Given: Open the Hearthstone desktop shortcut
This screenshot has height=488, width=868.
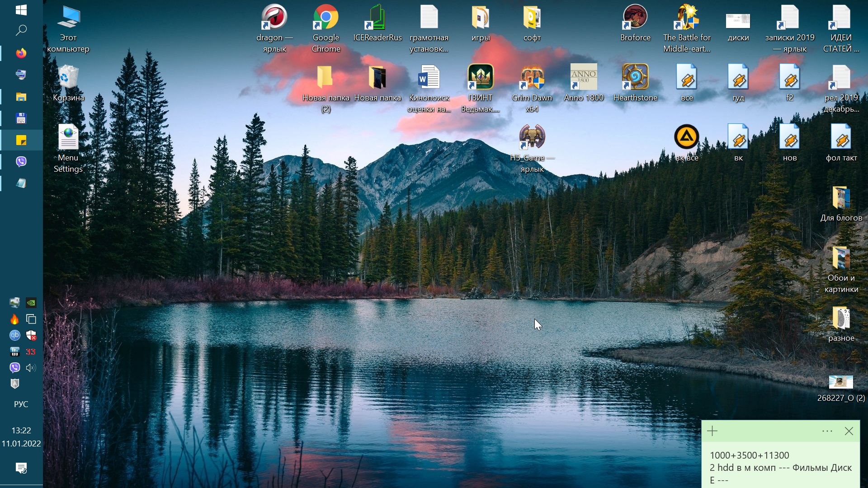Looking at the screenshot, I should click(x=635, y=78).
